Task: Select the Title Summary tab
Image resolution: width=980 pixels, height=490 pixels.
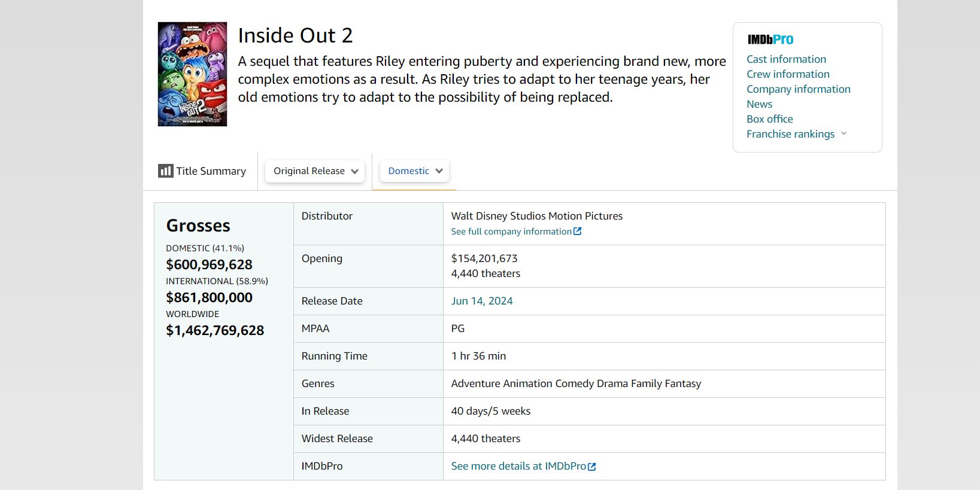Action: (x=202, y=171)
